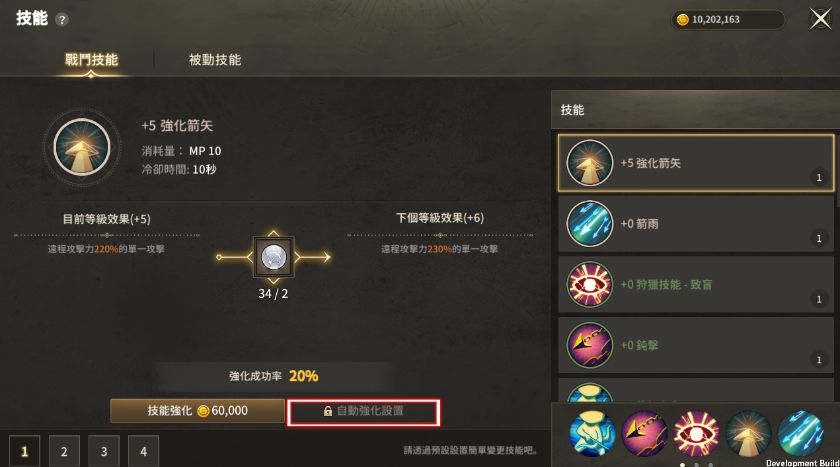Click the locked 自動強化設置 button
The image size is (840, 467).
click(363, 412)
